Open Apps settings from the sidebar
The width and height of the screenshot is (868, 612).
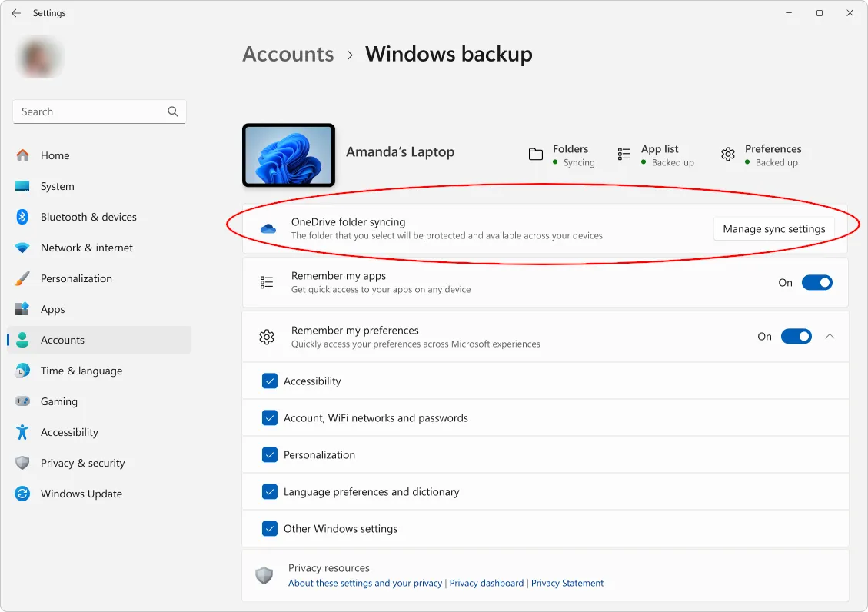51,309
